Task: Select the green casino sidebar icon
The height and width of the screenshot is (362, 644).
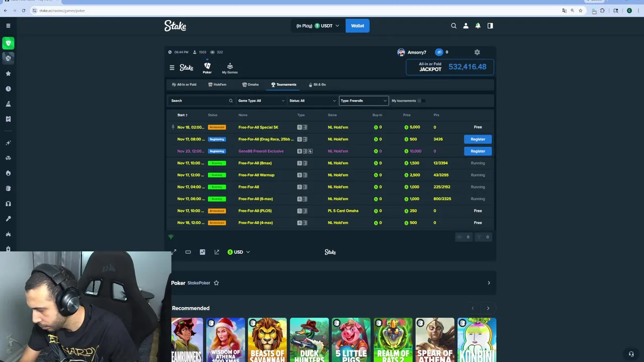Action: 8,43
